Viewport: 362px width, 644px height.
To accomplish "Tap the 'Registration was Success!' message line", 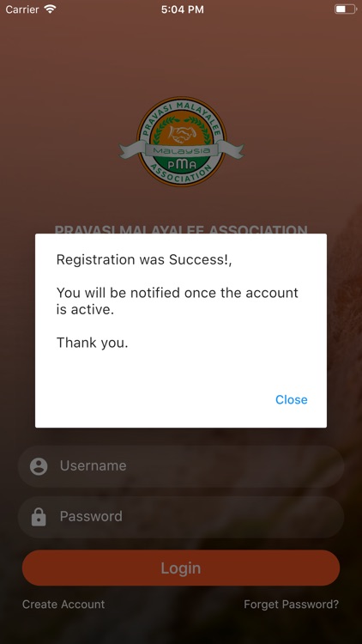I will pyautogui.click(x=144, y=259).
